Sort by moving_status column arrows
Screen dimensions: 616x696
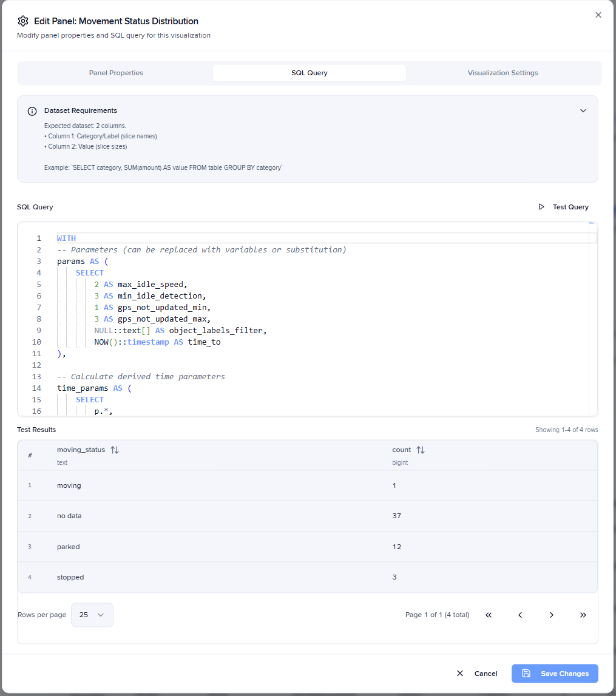pos(115,450)
